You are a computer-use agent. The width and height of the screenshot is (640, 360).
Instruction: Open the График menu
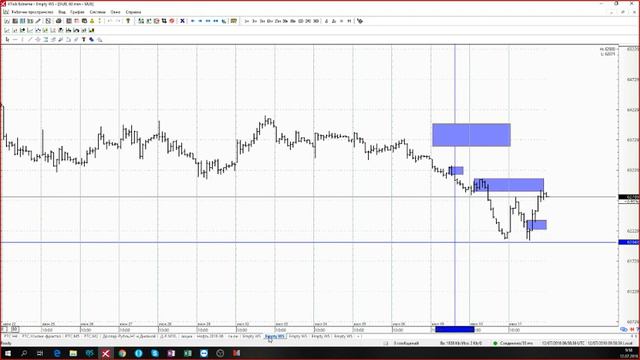coord(78,12)
